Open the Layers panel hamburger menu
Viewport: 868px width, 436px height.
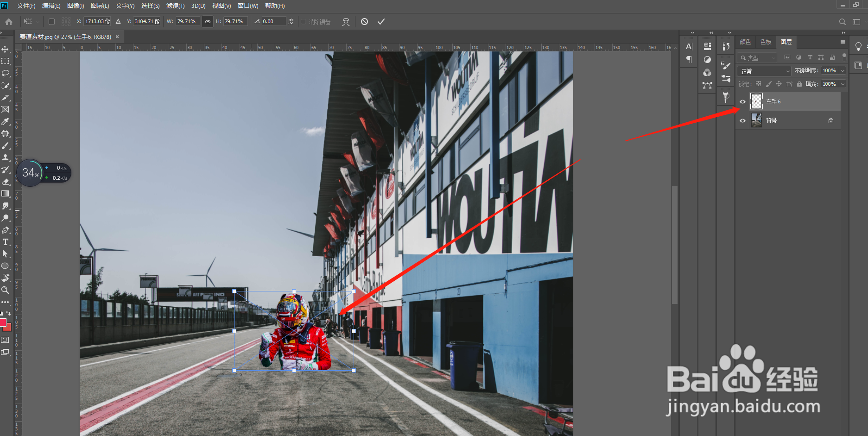click(843, 42)
